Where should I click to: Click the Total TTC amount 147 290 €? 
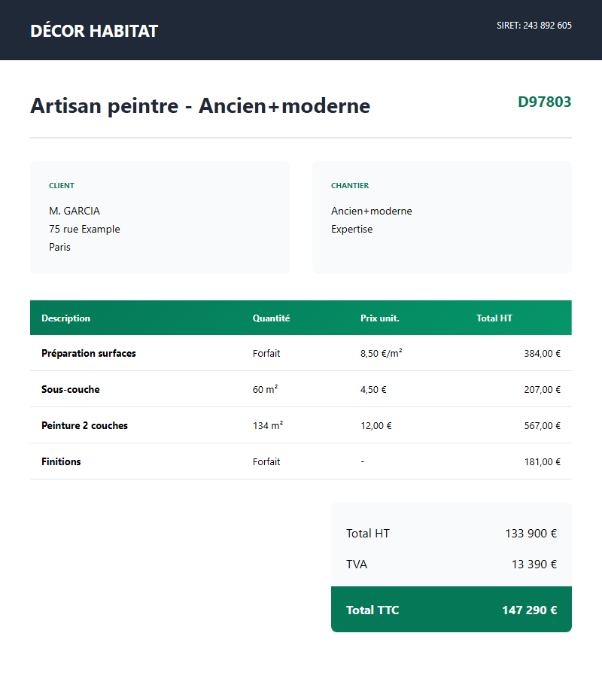[x=529, y=610]
